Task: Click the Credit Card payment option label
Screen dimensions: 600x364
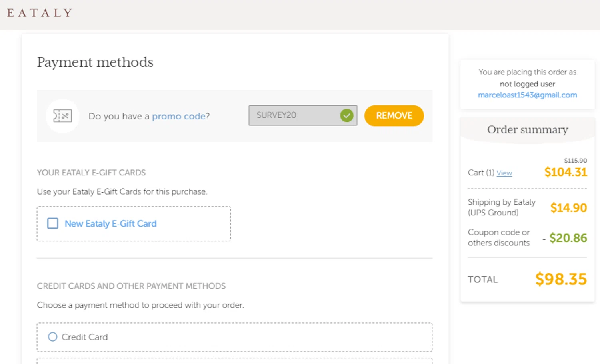Action: [x=84, y=337]
